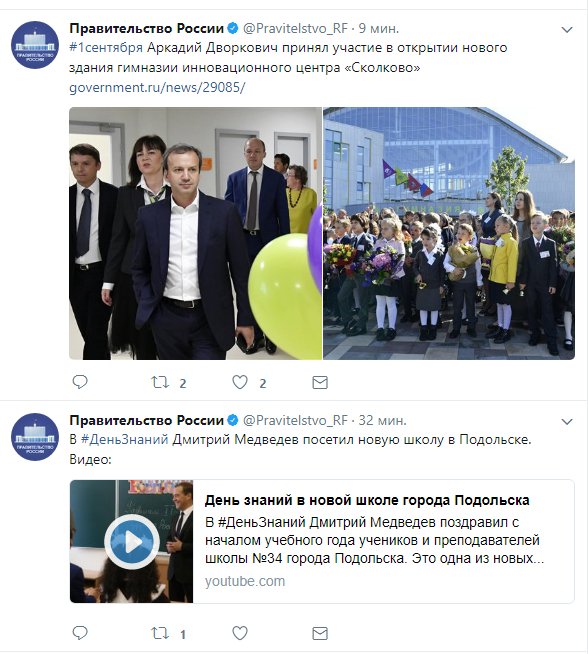Image resolution: width=588 pixels, height=654 pixels.
Task: Open the Правительство России avatar on first tweet
Action: click(x=35, y=45)
